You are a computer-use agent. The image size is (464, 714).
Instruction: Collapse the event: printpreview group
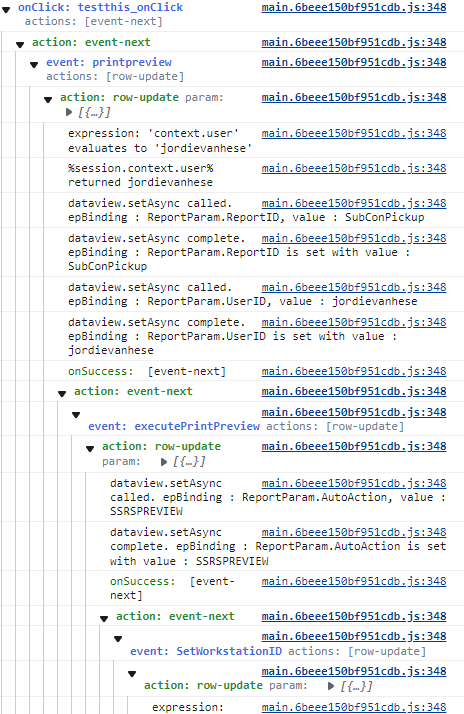click(34, 64)
